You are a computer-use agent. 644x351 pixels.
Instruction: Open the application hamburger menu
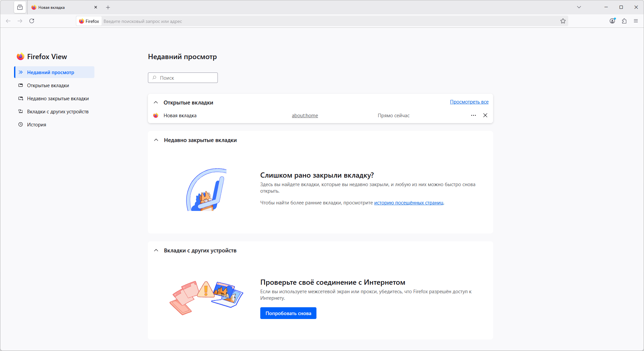click(x=636, y=21)
